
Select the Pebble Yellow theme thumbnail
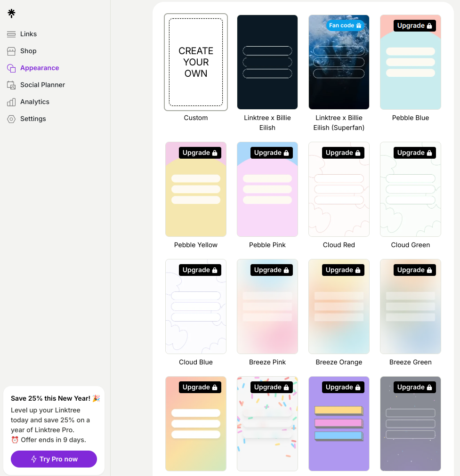coord(196,189)
